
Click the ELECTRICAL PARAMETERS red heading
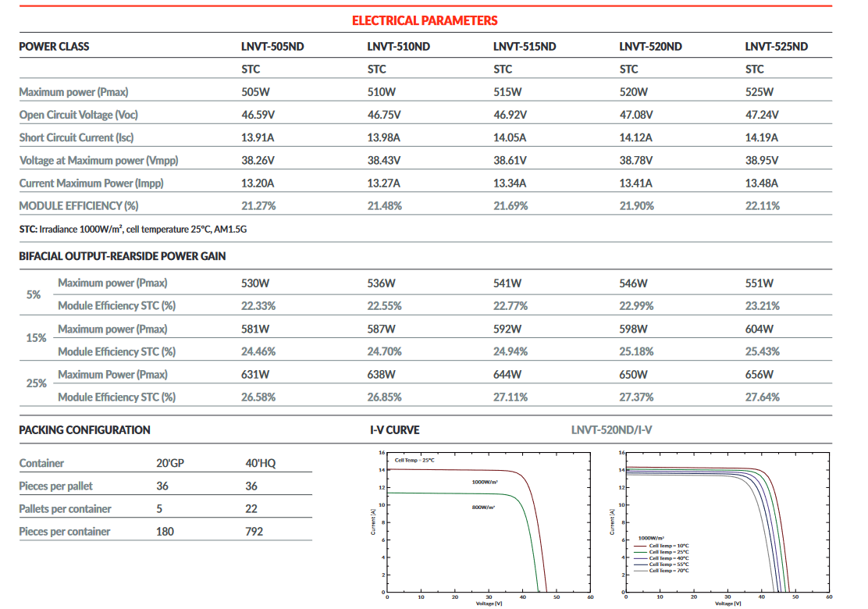pos(425,20)
